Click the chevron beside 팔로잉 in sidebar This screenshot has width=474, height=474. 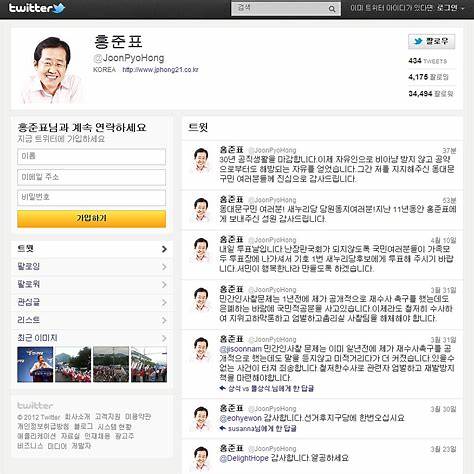pyautogui.click(x=164, y=267)
